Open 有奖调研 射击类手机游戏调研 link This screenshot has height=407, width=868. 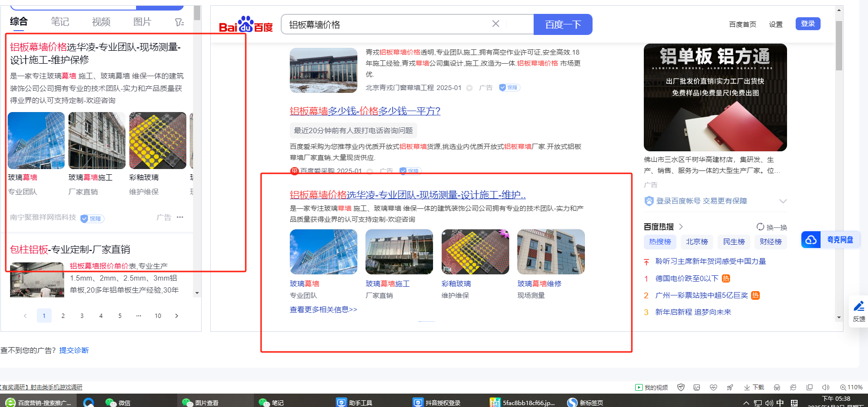(41, 387)
